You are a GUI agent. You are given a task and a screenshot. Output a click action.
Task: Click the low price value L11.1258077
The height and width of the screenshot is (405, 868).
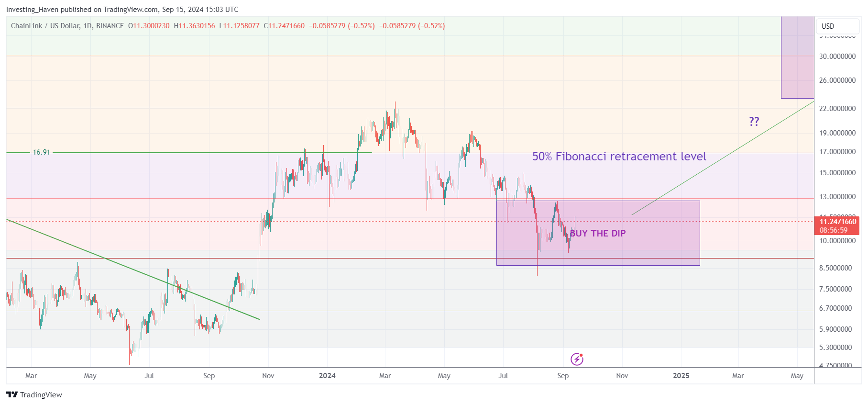[x=239, y=26]
